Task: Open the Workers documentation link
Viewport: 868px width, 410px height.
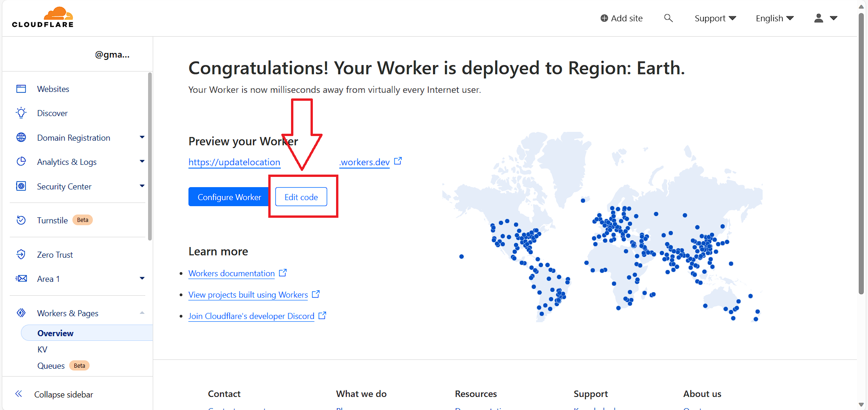Action: point(232,273)
